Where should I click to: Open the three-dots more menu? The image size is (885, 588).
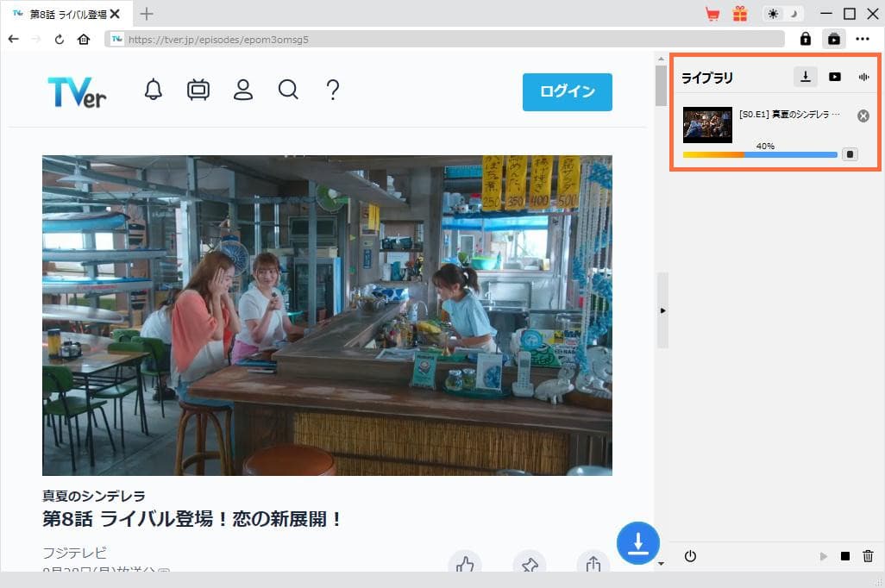pyautogui.click(x=863, y=39)
